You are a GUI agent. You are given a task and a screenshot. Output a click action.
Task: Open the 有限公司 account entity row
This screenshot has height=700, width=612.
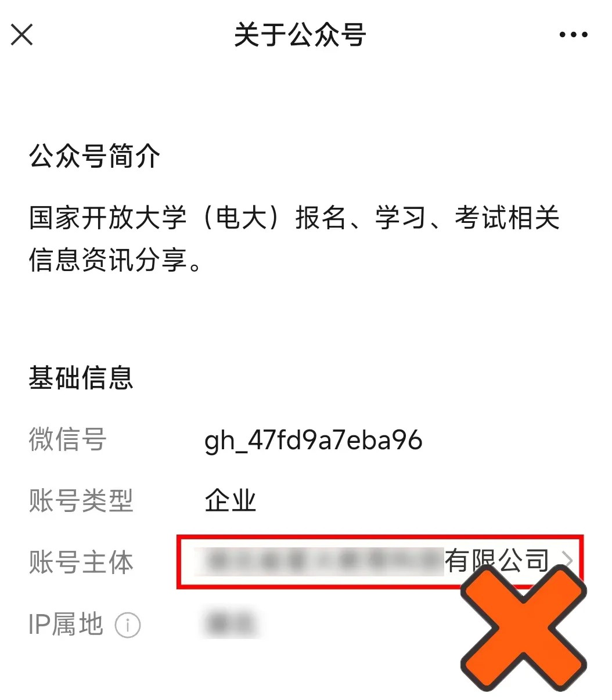(x=380, y=562)
